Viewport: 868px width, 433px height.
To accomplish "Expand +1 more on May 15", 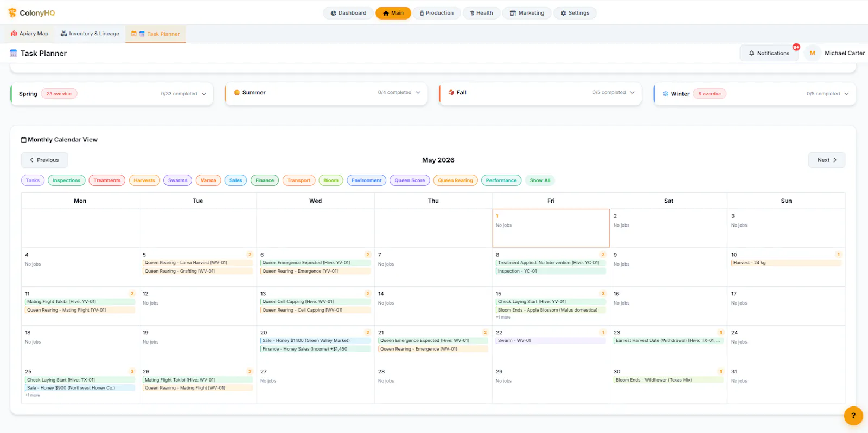I will [x=503, y=318].
